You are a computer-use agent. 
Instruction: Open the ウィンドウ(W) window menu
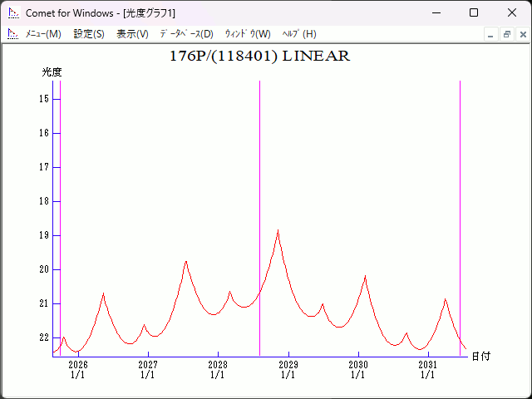[248, 34]
